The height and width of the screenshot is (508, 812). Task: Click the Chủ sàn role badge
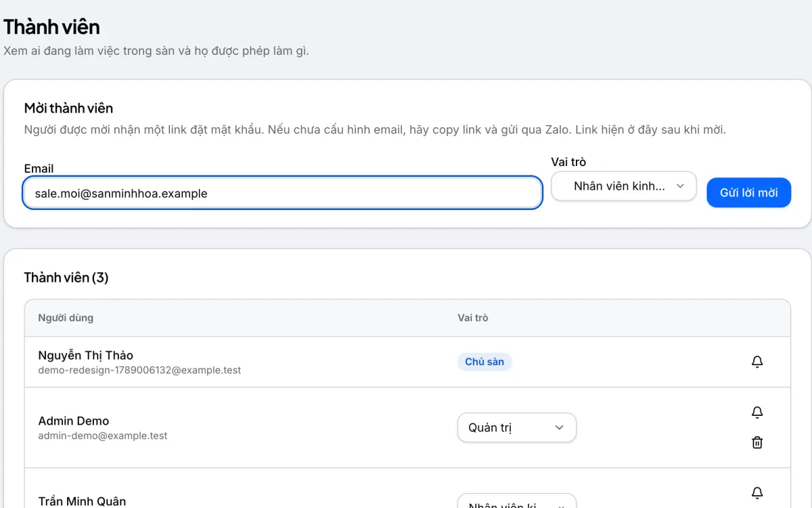click(484, 362)
